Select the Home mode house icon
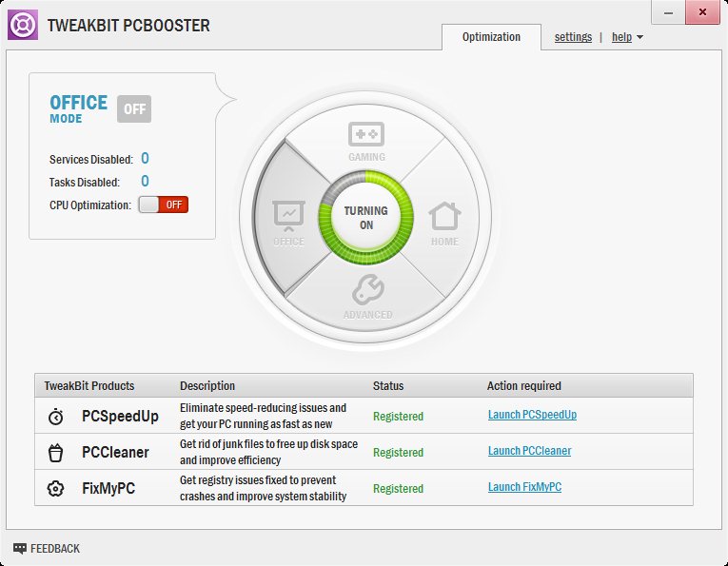 pyautogui.click(x=444, y=216)
